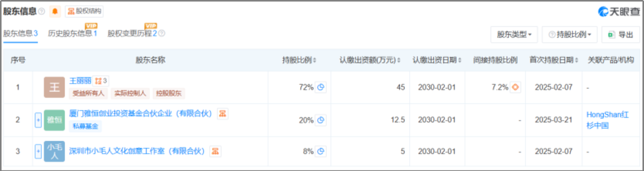Click the 实际控制人 tag
The height and width of the screenshot is (171, 644).
130,93
